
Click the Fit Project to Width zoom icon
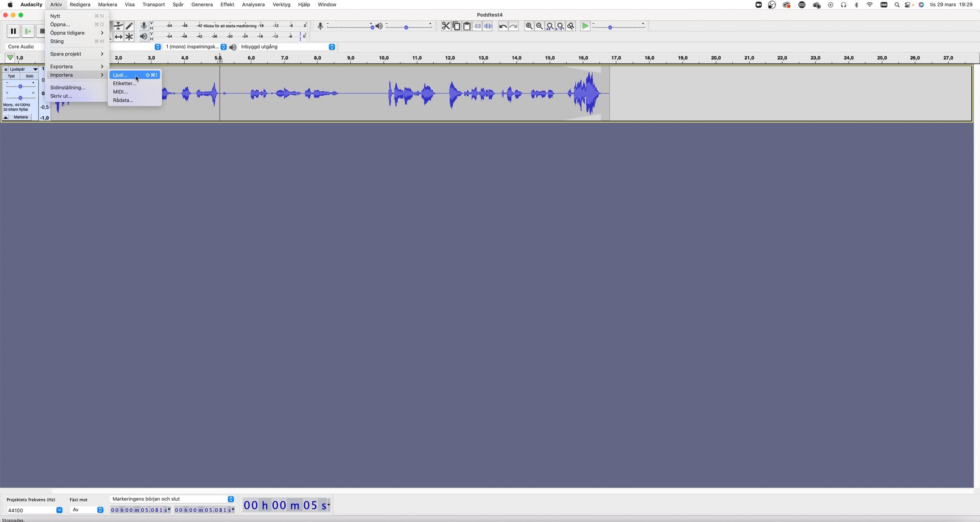(x=560, y=26)
